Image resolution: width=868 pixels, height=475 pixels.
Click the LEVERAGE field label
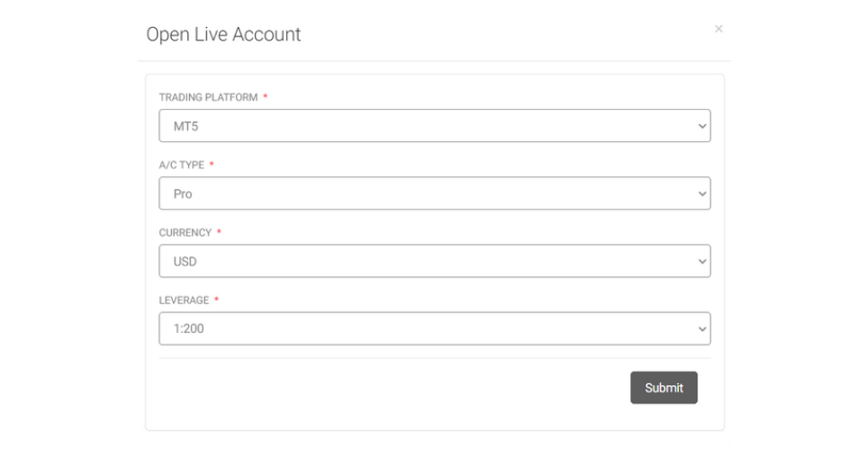[x=184, y=300]
